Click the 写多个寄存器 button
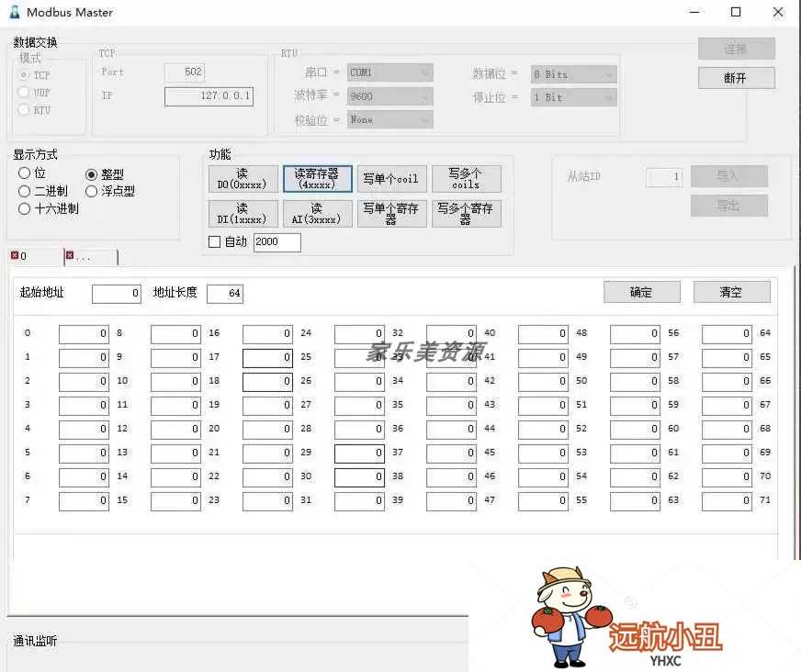Viewport: 801px width, 672px height. tap(467, 214)
